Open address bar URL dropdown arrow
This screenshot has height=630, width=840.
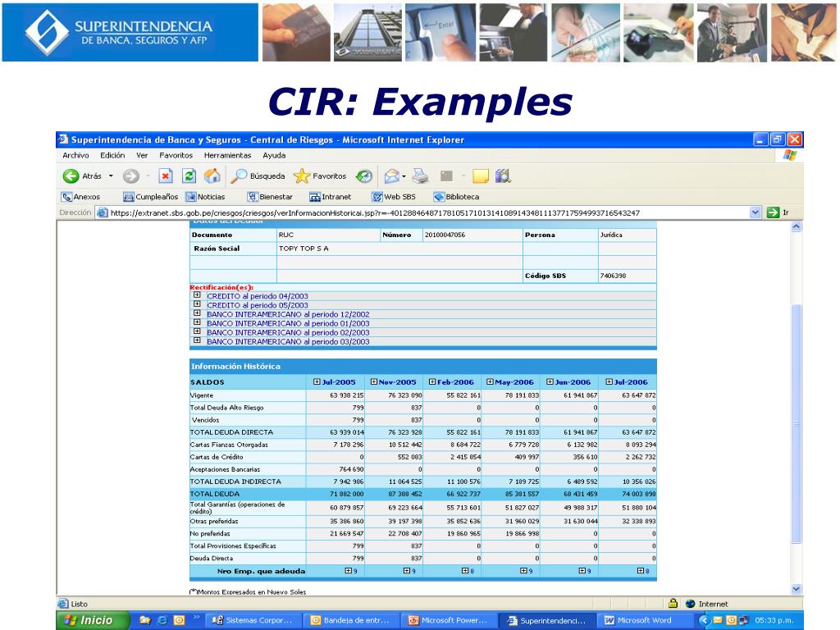[x=755, y=212]
